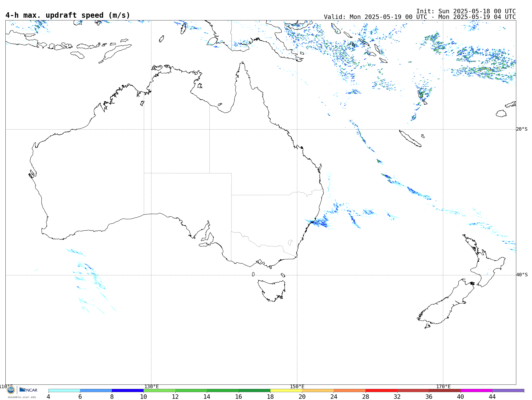Select the light blue 6–8 color swatch
This screenshot has width=532, height=400.
tap(96, 391)
